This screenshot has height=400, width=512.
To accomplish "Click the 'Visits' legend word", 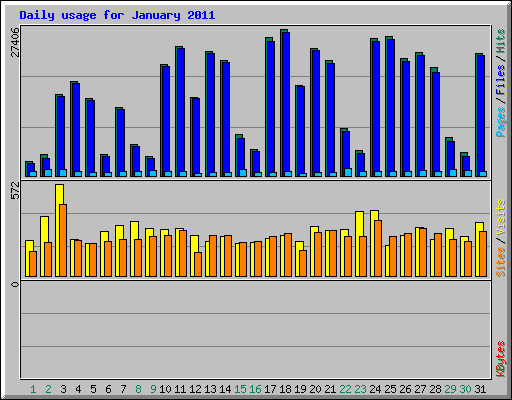I will click(x=501, y=218).
